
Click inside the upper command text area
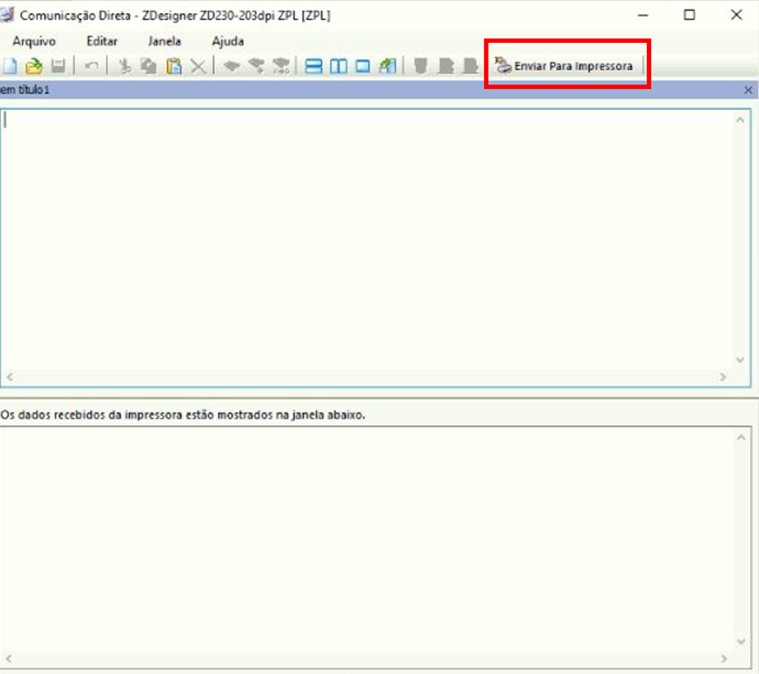click(x=360, y=230)
